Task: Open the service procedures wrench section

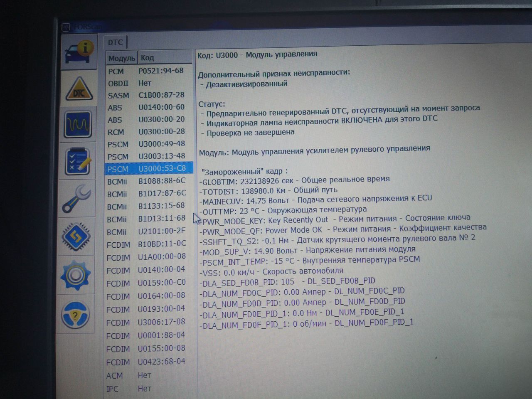Action: (76, 199)
